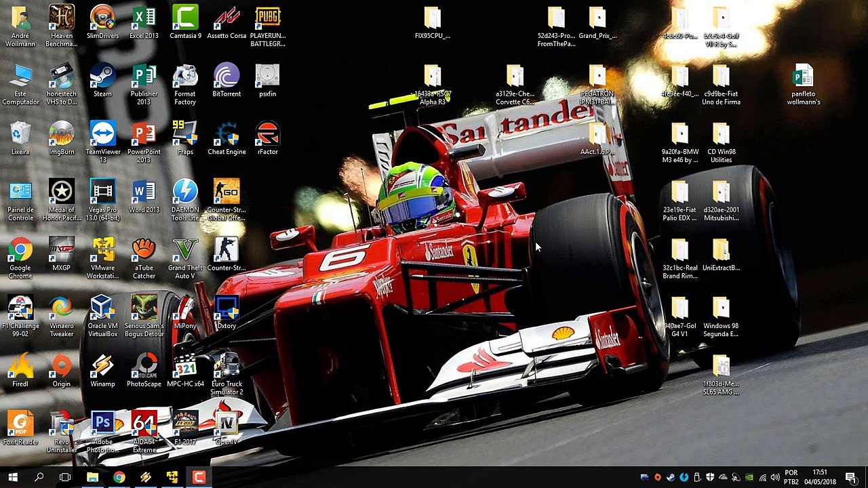Select the Lixeira recycle bin
This screenshot has height=488, width=868.
[x=20, y=138]
